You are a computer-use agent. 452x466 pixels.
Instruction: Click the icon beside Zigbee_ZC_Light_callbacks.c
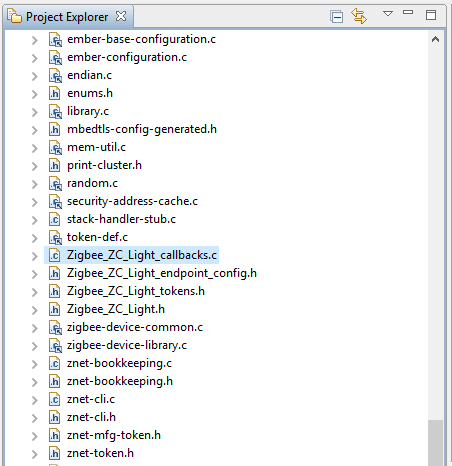tap(55, 255)
